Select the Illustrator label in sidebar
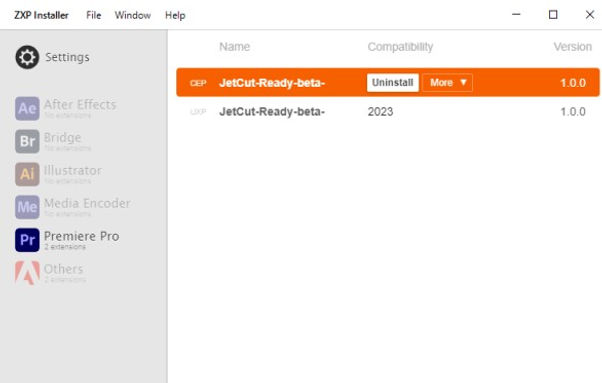This screenshot has width=602, height=383. [73, 170]
